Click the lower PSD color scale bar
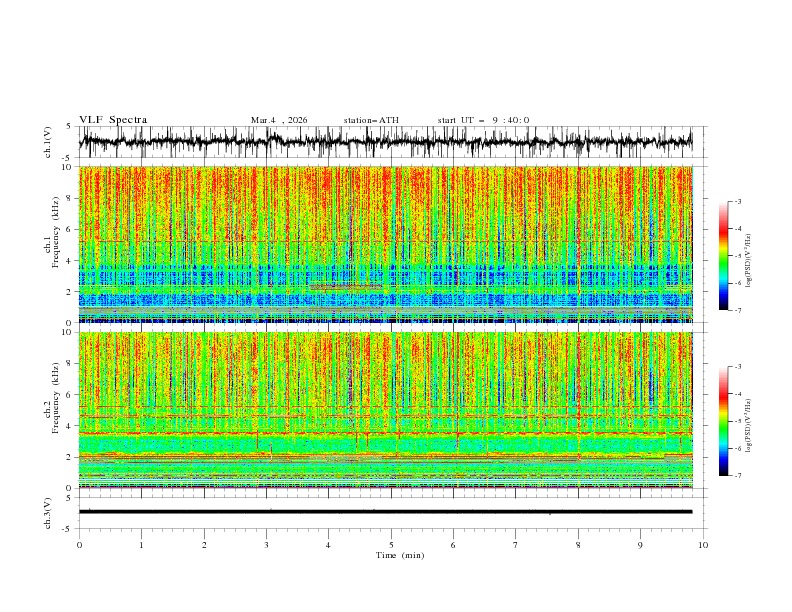This screenshot has width=792, height=612. pos(723,421)
